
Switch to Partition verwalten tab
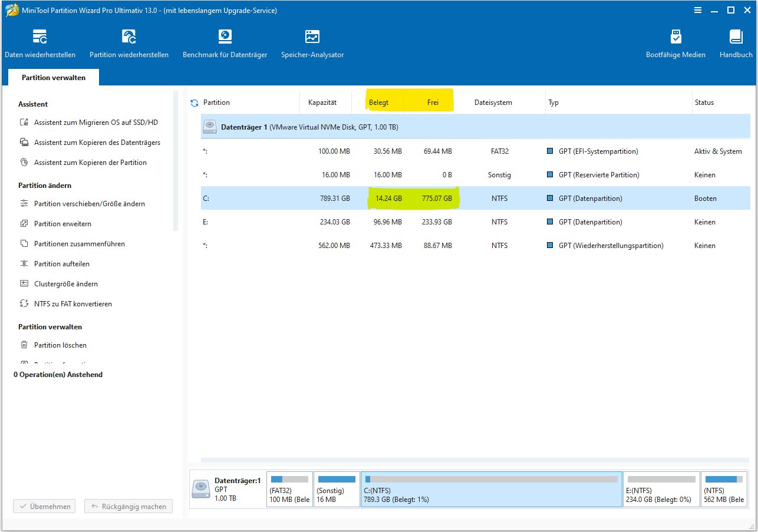(54, 78)
